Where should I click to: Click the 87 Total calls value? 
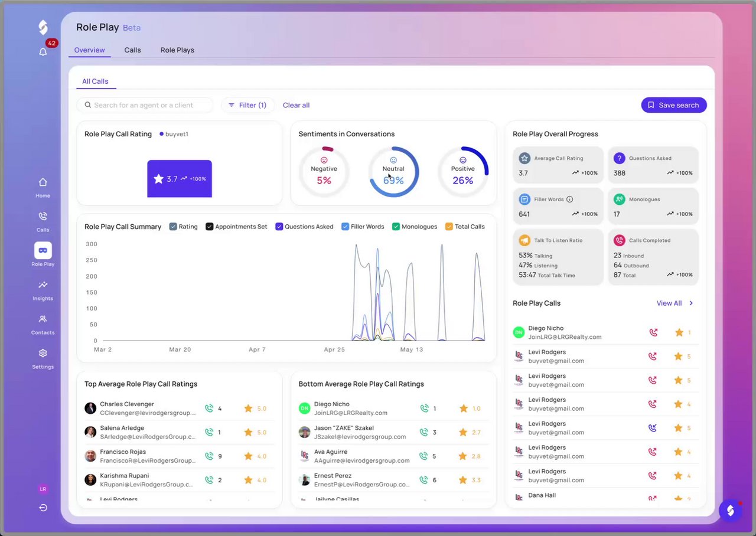tap(617, 275)
